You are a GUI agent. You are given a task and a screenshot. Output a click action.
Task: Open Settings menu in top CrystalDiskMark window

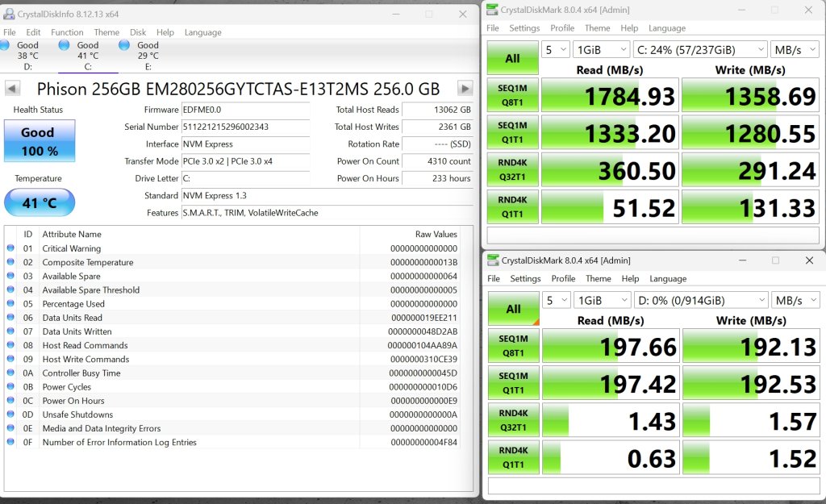tap(524, 28)
